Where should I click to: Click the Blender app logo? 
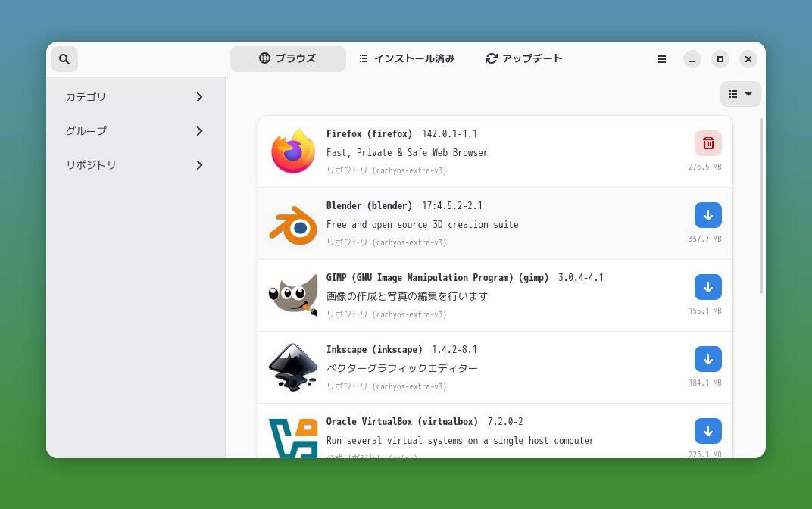293,225
